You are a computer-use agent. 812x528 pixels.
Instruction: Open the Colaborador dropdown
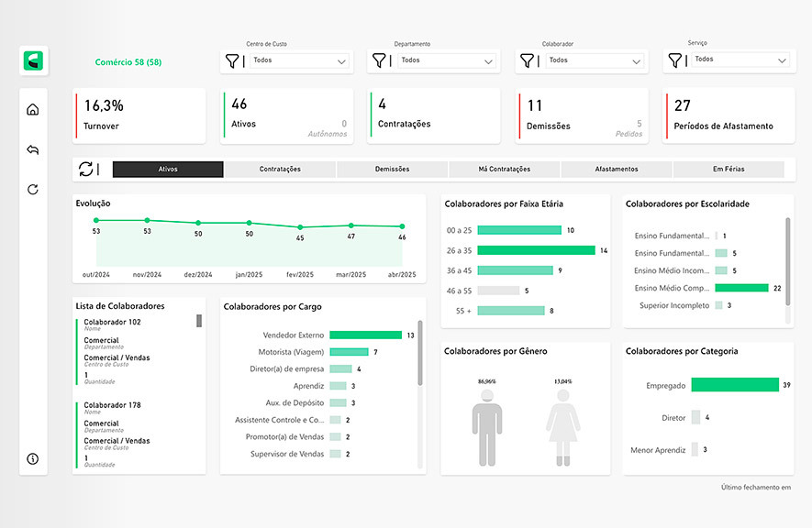[594, 60]
